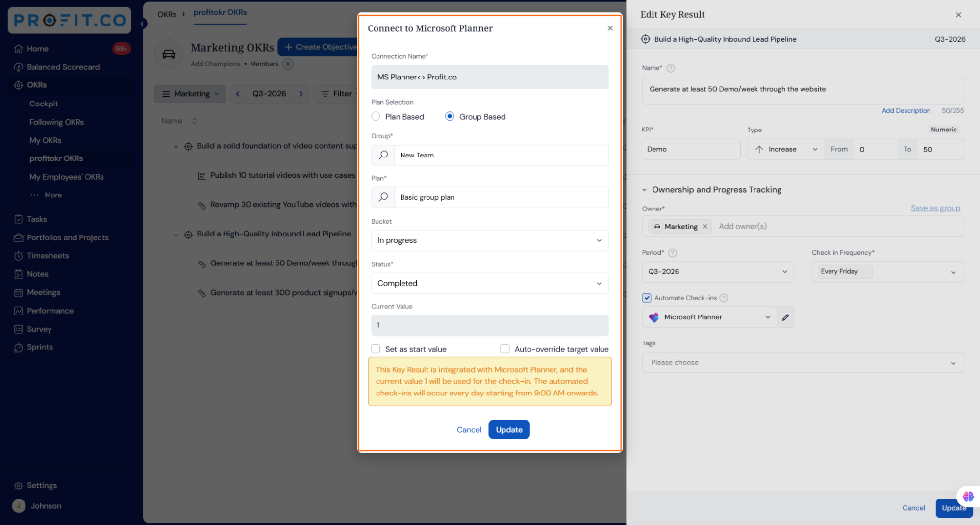The height and width of the screenshot is (525, 980).
Task: Open Cockpit under OKRs
Action: [44, 104]
